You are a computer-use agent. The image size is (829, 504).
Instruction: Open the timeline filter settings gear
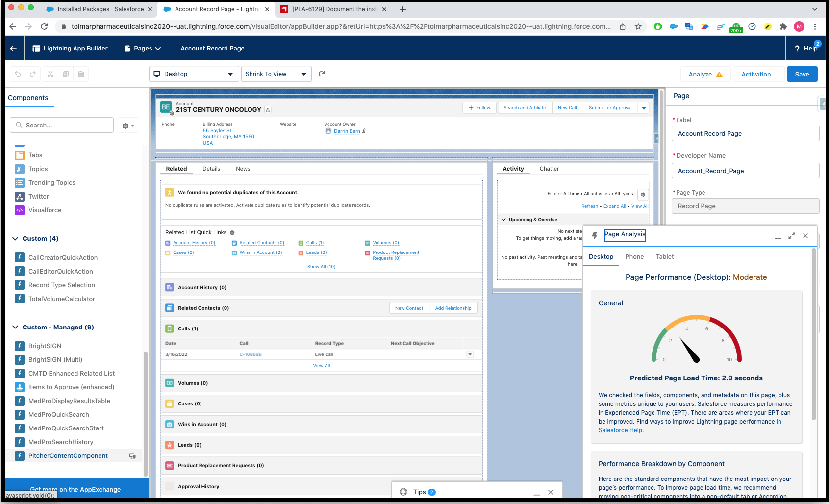(643, 194)
